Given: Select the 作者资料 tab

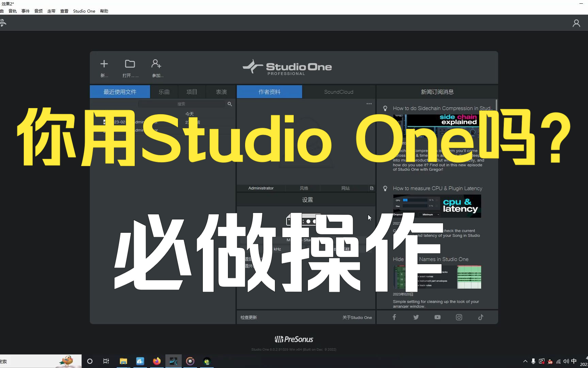Looking at the screenshot, I should pos(269,92).
